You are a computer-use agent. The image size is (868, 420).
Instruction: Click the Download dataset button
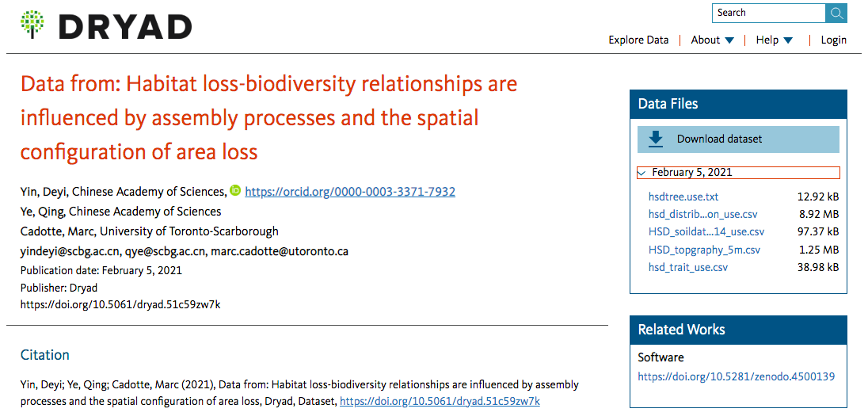(737, 139)
